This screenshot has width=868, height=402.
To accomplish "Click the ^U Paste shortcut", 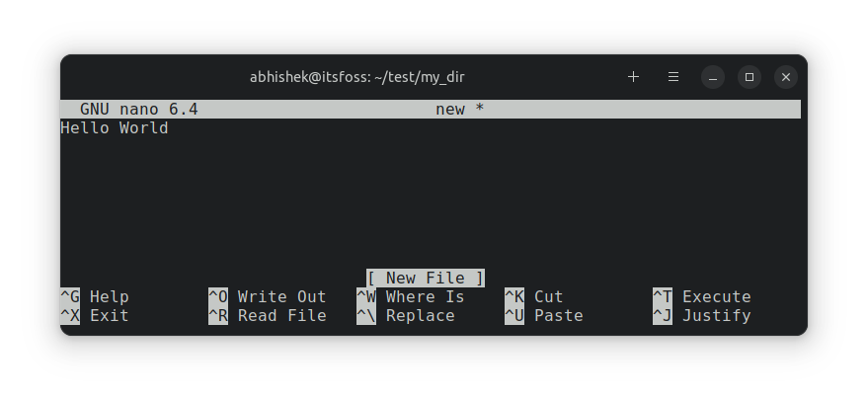I will click(x=544, y=316).
